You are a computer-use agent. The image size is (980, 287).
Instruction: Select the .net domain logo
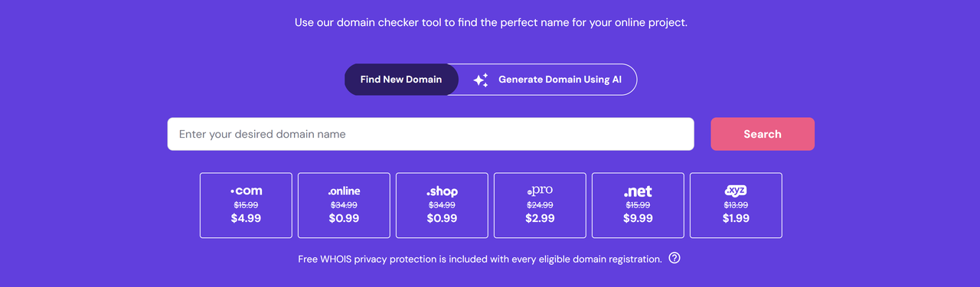(638, 191)
